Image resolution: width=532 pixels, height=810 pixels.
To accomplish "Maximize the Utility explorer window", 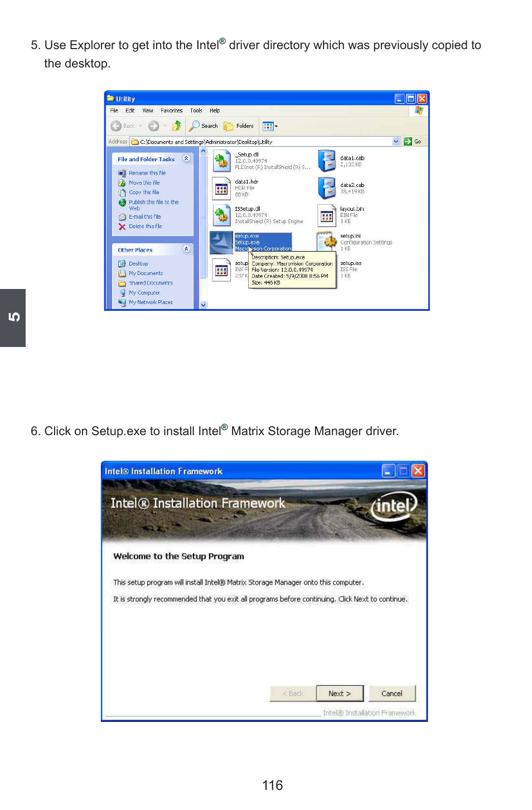I will pos(411,99).
